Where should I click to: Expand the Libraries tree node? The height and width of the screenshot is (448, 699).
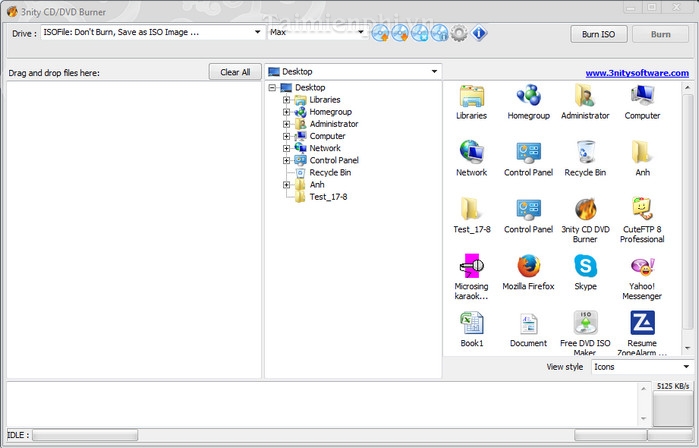(286, 100)
